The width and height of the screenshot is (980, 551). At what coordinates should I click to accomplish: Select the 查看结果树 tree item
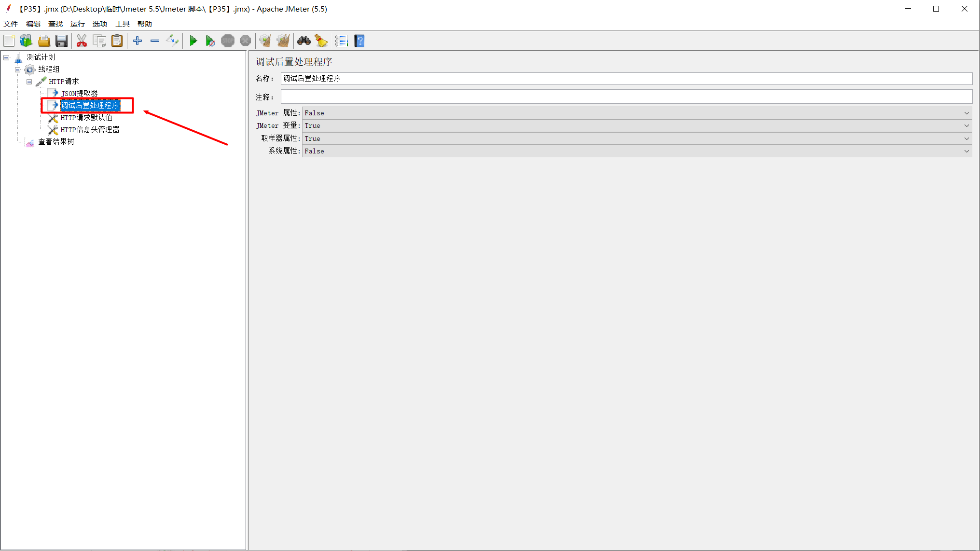click(56, 142)
